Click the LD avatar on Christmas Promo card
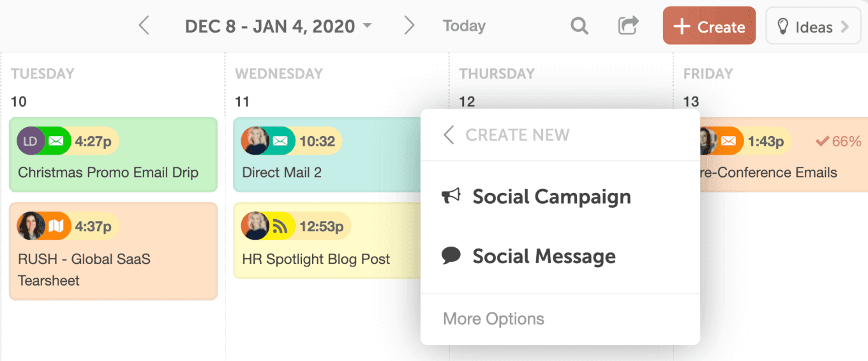This screenshot has width=868, height=361. pos(31,141)
